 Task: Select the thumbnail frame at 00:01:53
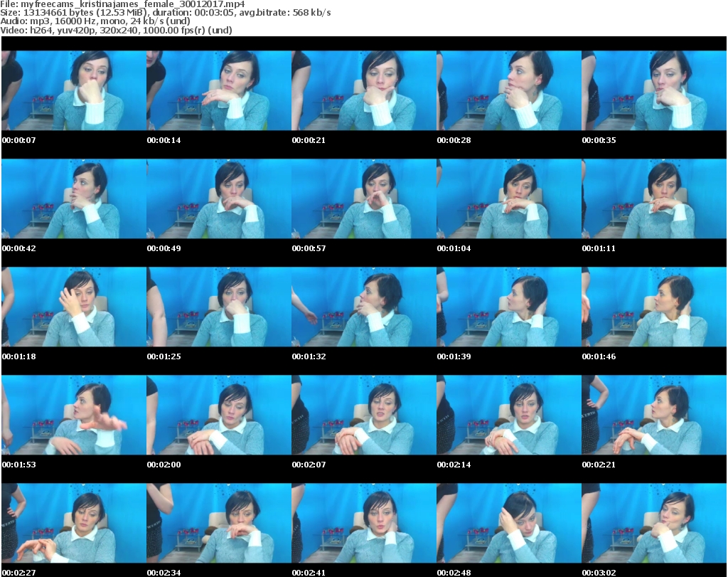click(74, 415)
